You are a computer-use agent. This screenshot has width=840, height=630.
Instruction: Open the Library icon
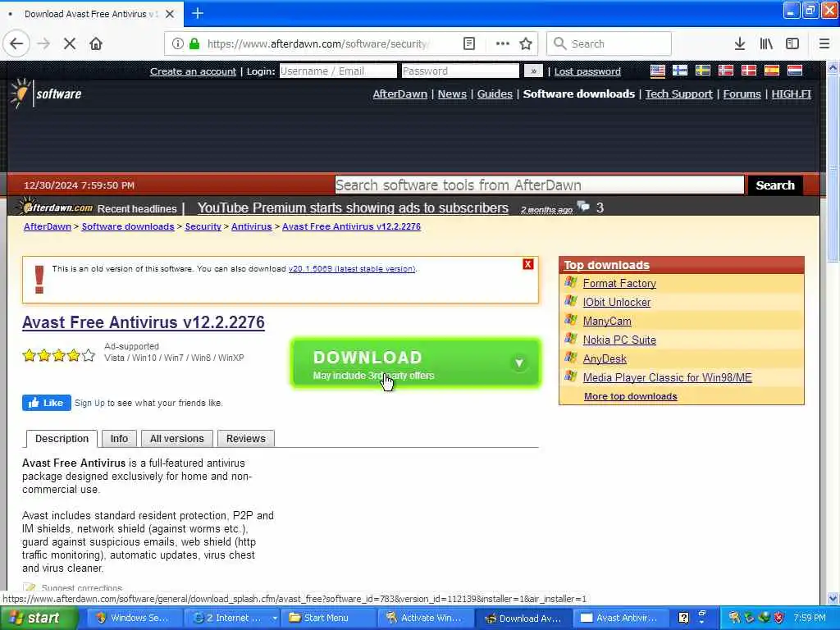pyautogui.click(x=766, y=43)
